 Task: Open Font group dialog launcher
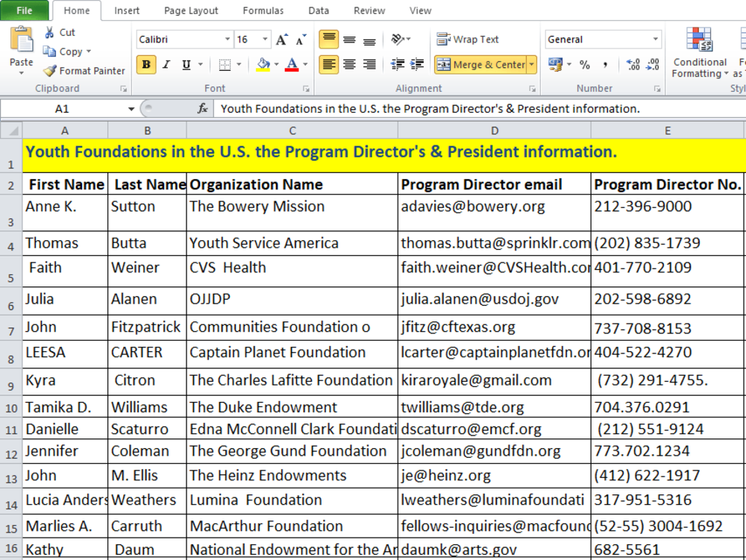[306, 89]
